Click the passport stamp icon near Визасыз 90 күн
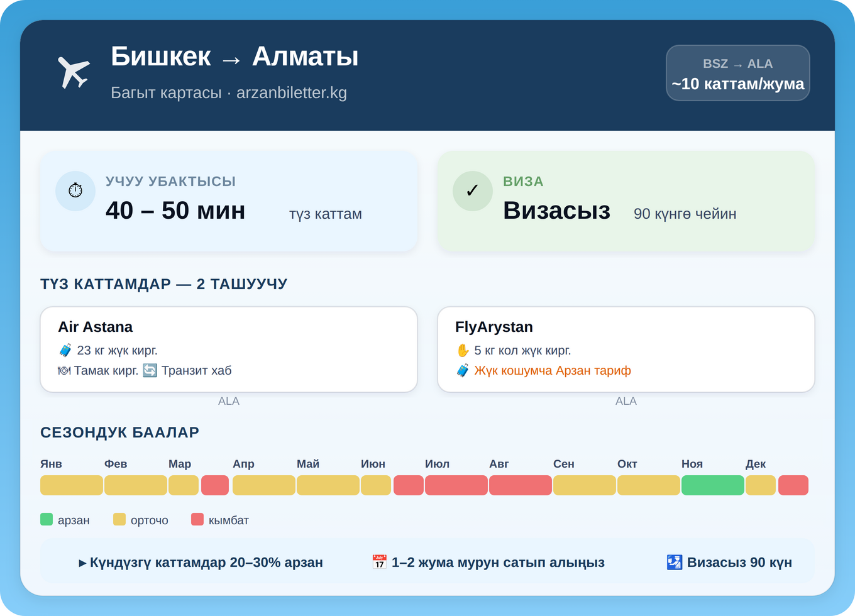Screen dimensions: 855x616 (x=673, y=562)
